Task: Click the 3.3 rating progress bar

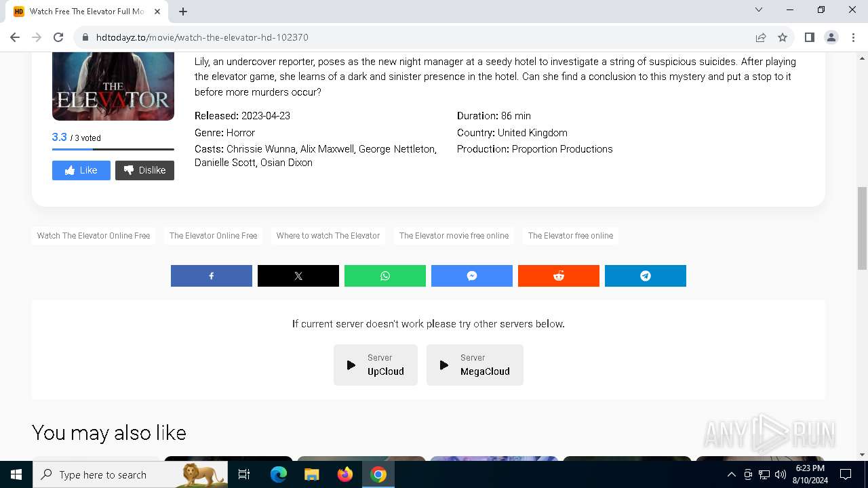Action: coord(113,149)
